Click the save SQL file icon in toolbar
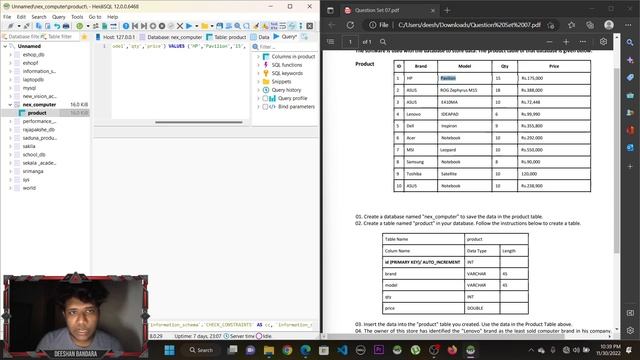 click(220, 26)
